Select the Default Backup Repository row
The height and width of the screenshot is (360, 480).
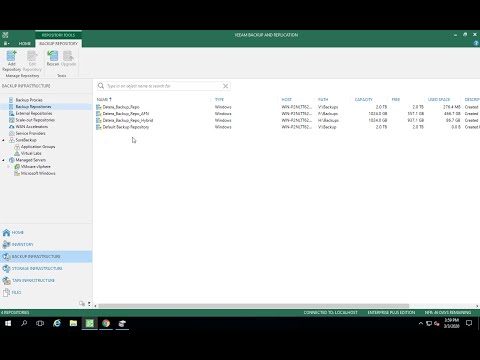click(288, 127)
